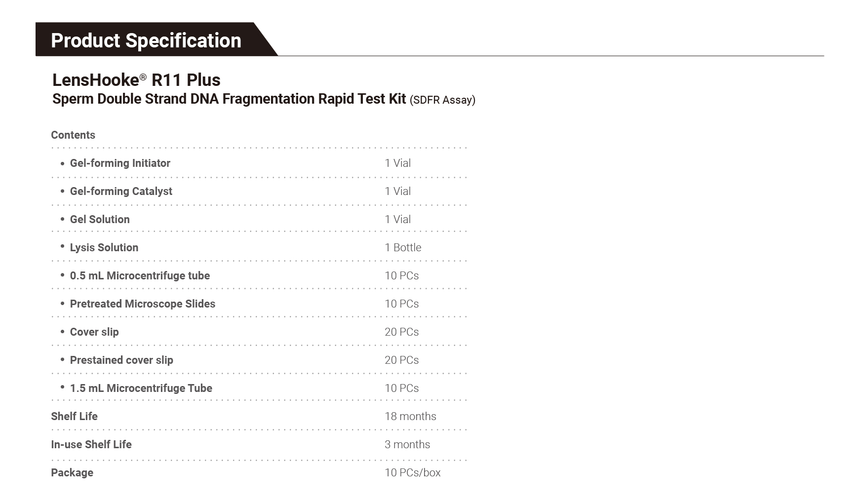Click the Gel-forming Catalyst item
This screenshot has height=504, width=860.
pyautogui.click(x=121, y=191)
